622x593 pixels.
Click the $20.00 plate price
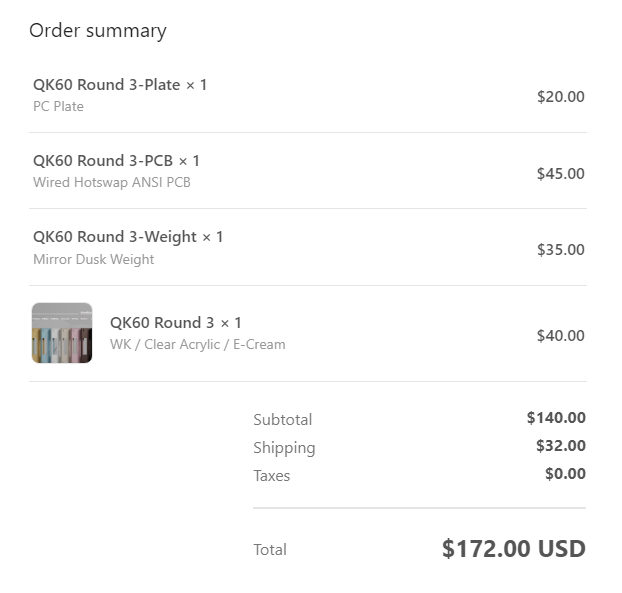pyautogui.click(x=560, y=97)
